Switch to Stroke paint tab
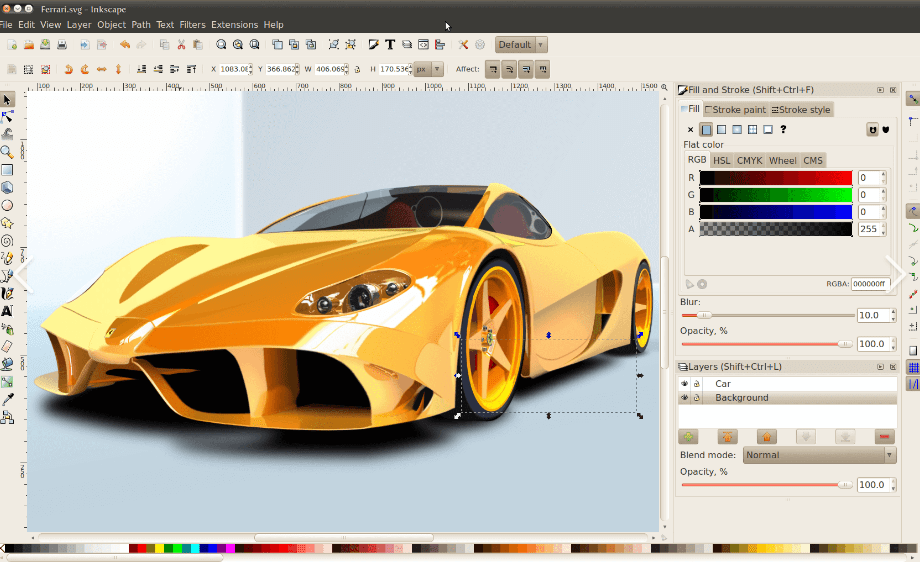 [x=735, y=110]
